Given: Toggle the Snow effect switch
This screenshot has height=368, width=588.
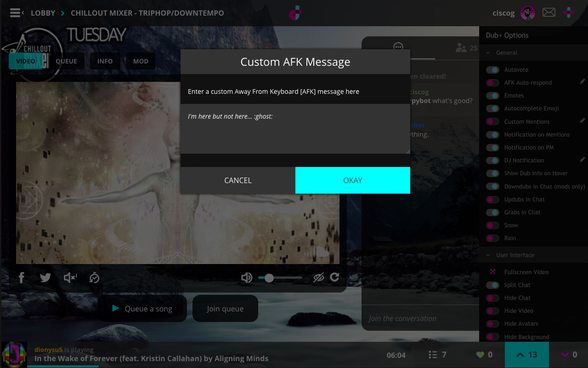Looking at the screenshot, I should point(493,225).
